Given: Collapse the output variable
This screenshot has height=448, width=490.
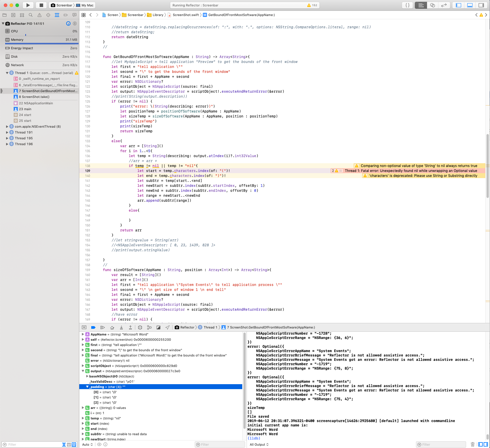Looking at the screenshot, I should click(x=83, y=371).
